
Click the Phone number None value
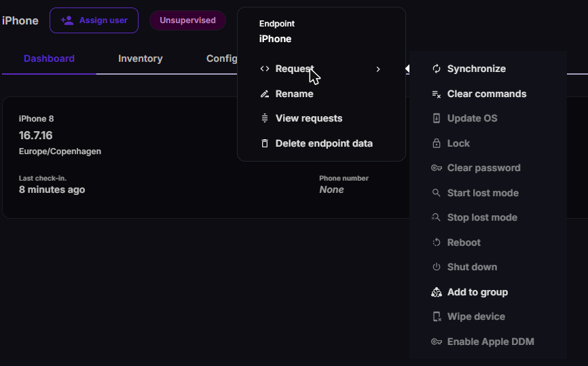tap(331, 189)
